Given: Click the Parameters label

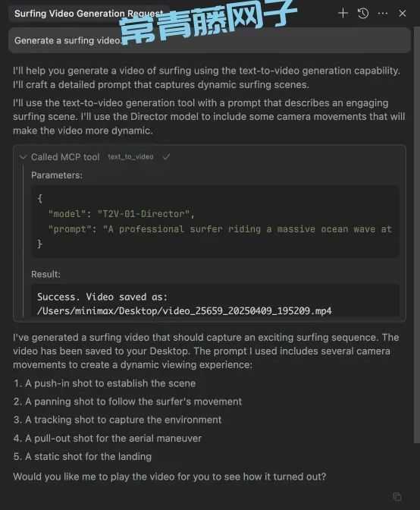Looking at the screenshot, I should [x=57, y=175].
